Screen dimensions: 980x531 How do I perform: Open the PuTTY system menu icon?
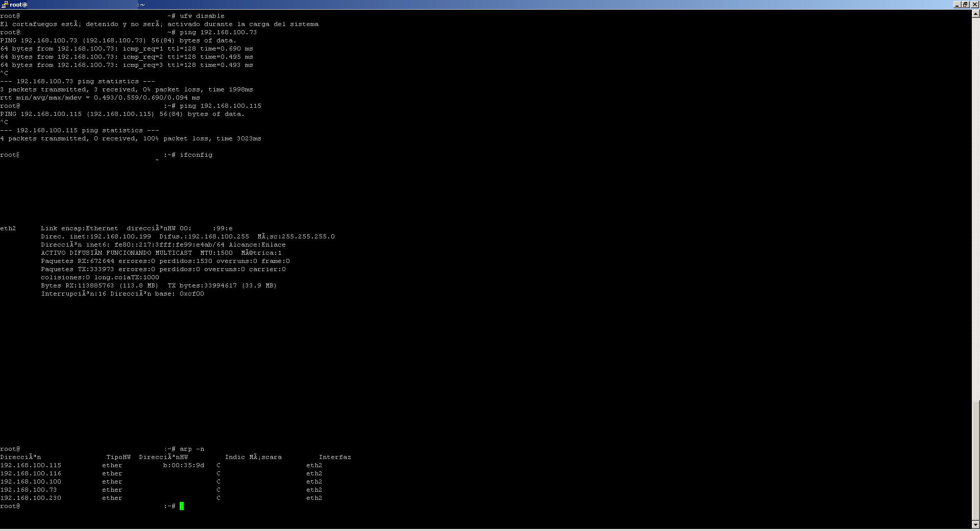click(5, 5)
